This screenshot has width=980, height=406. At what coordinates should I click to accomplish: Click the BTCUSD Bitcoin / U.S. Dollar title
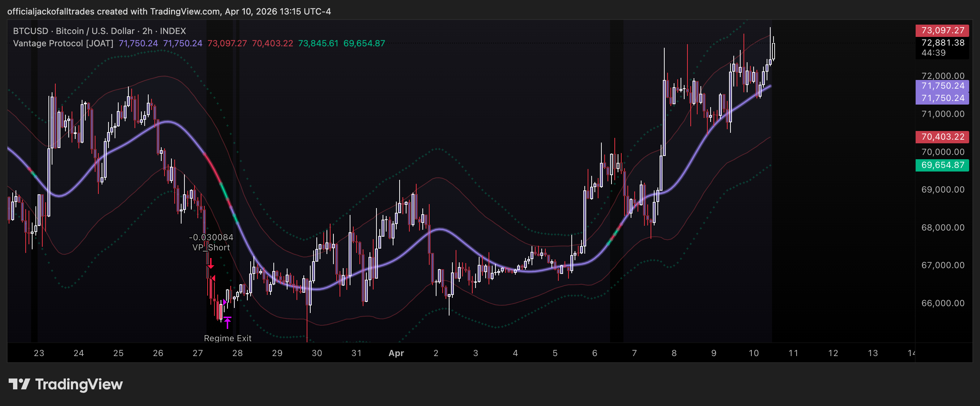pyautogui.click(x=99, y=31)
